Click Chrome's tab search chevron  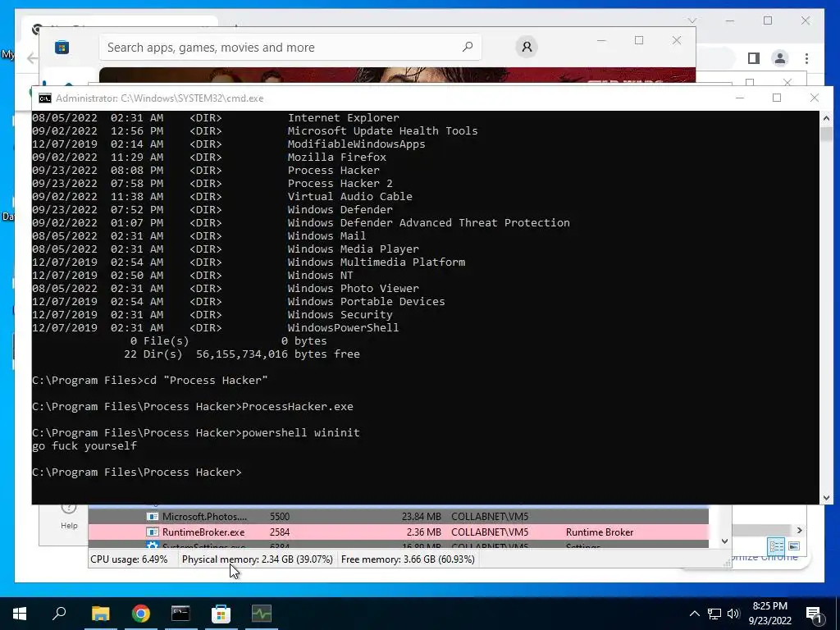tap(692, 21)
